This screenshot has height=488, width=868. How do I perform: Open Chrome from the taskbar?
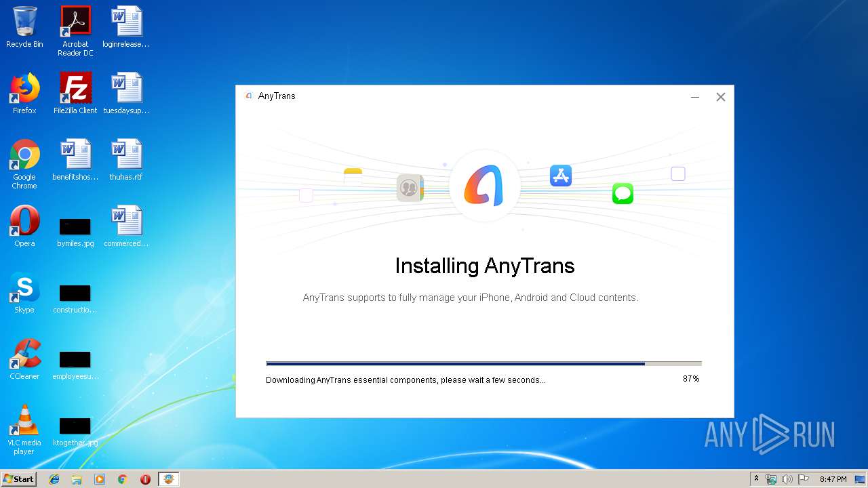(123, 479)
